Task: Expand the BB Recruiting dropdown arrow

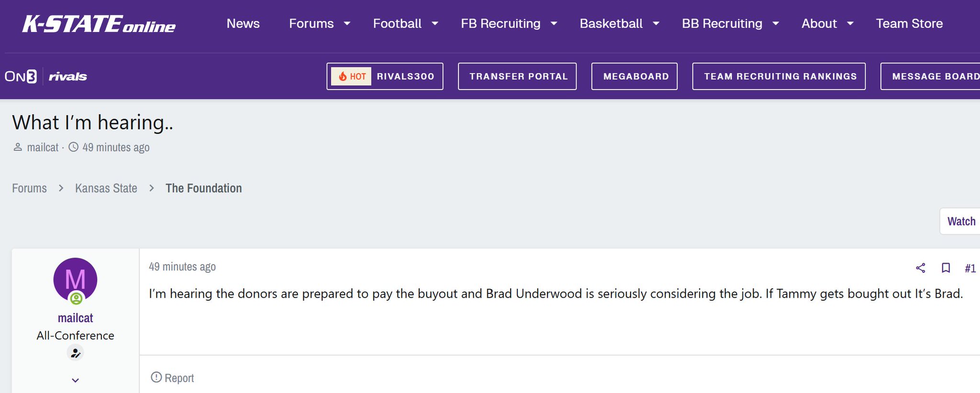Action: [x=776, y=23]
